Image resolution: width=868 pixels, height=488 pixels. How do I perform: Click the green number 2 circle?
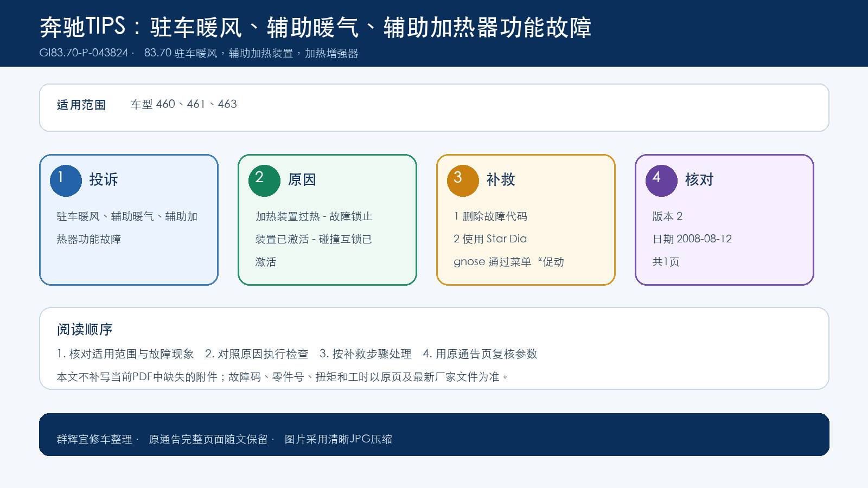264,181
